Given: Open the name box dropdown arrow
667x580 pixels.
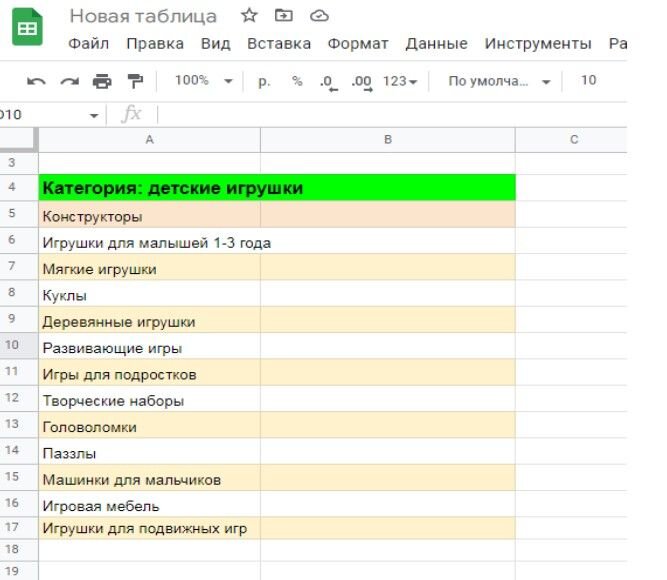Looking at the screenshot, I should (x=94, y=115).
